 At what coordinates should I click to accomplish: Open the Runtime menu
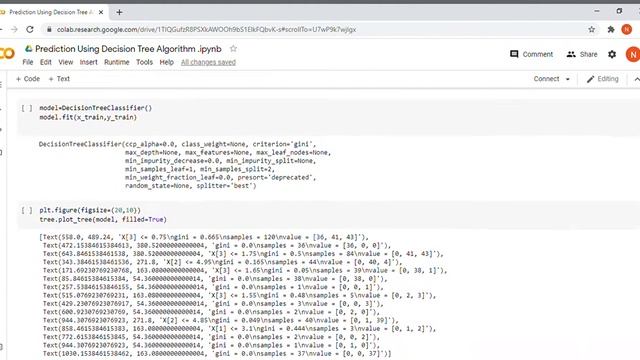(117, 62)
